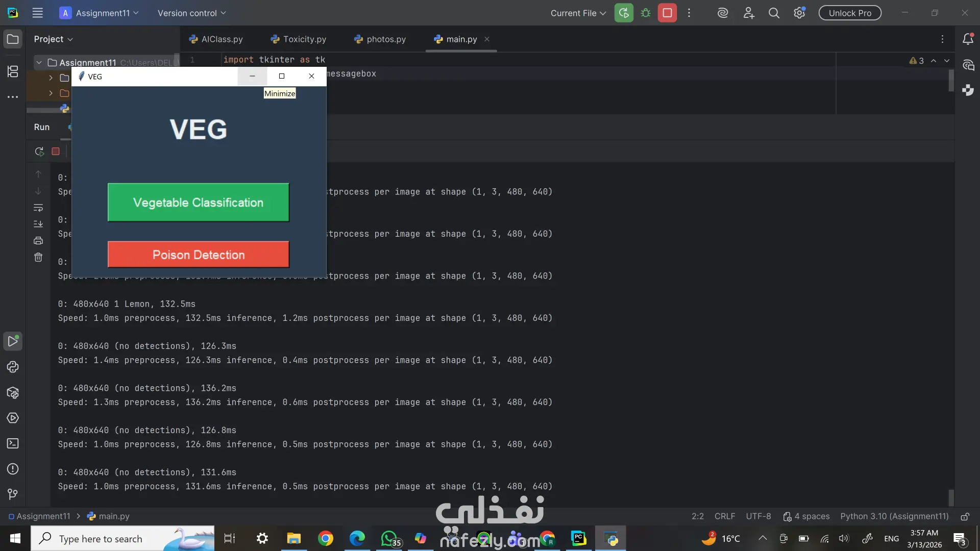Open the 4 spaces indent settings
980x551 pixels.
tap(806, 516)
